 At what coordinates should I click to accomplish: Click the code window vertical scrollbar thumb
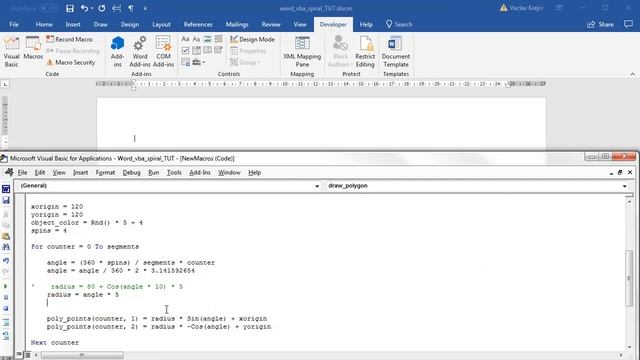pyautogui.click(x=629, y=278)
